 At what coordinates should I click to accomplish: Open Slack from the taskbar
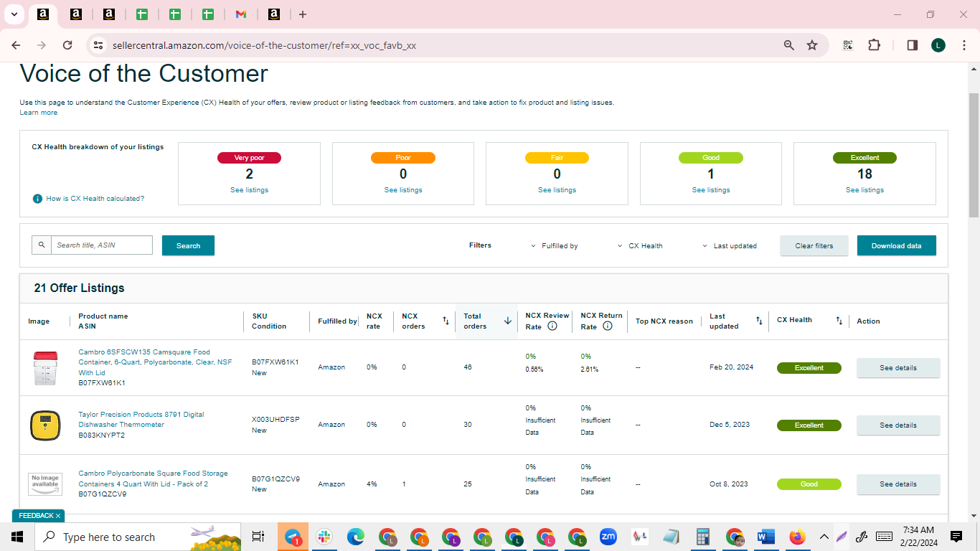[x=324, y=537]
